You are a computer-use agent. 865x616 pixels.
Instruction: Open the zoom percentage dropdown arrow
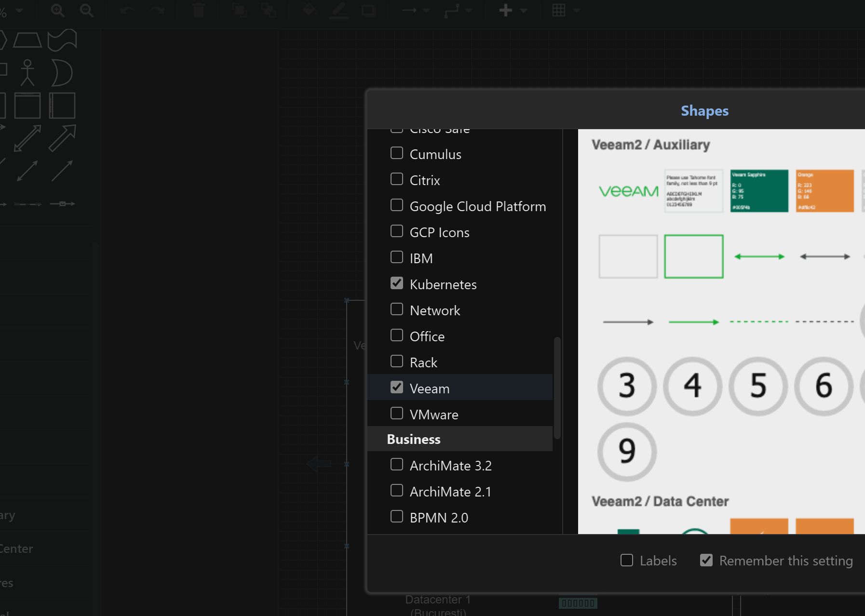point(19,11)
